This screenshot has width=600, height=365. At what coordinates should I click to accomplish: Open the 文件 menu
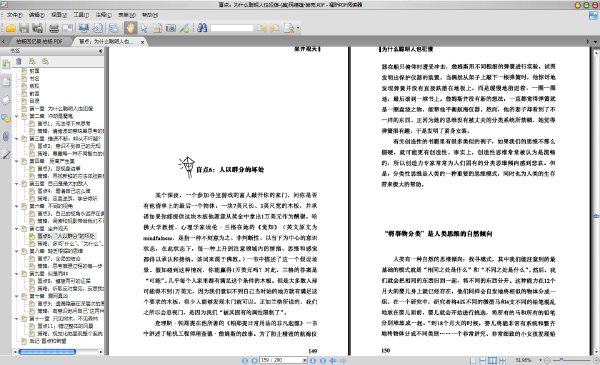point(15,15)
